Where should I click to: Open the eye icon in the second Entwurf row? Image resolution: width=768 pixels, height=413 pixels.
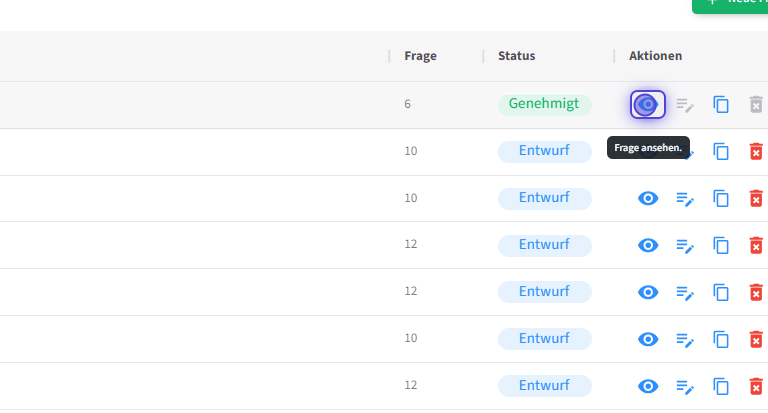pyautogui.click(x=648, y=198)
